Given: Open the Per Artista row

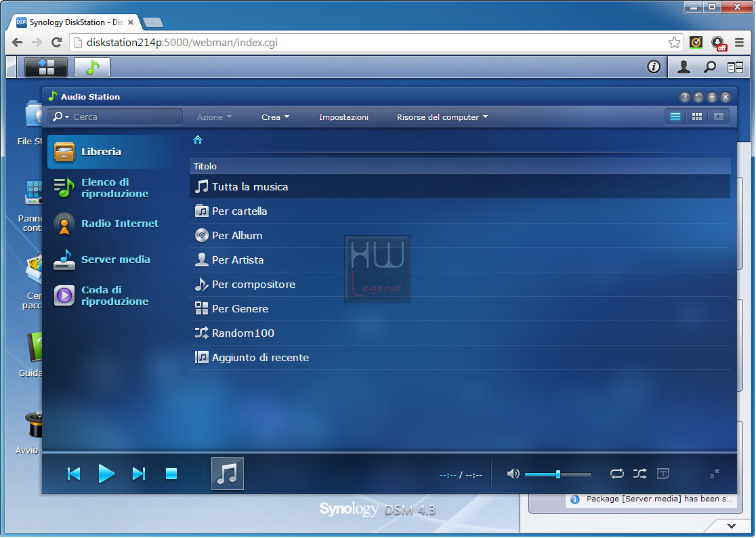Looking at the screenshot, I should [460, 260].
